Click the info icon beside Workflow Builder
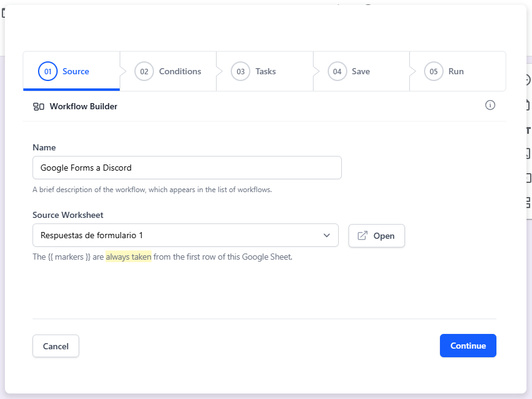 click(490, 105)
